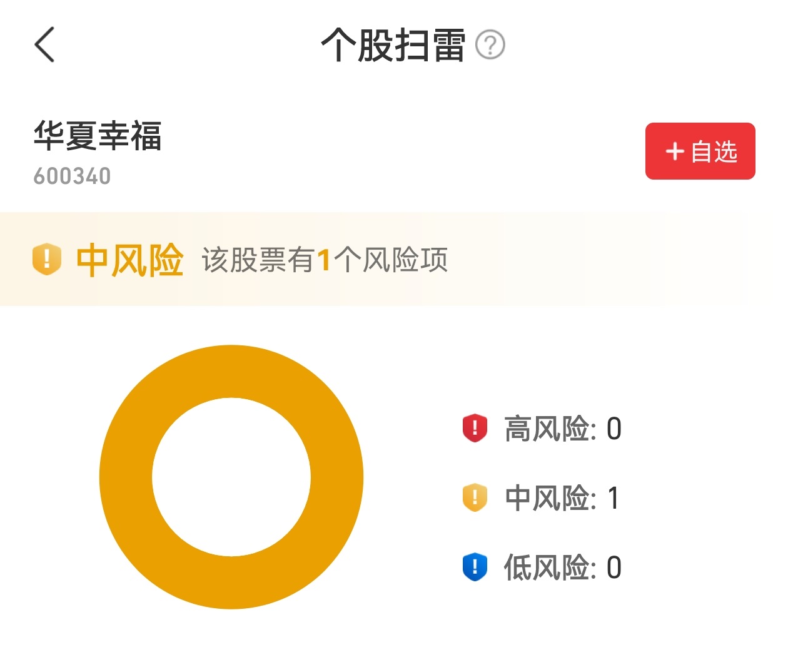Tap the blue low-risk shield icon
Image resolution: width=788 pixels, height=672 pixels.
tap(475, 567)
